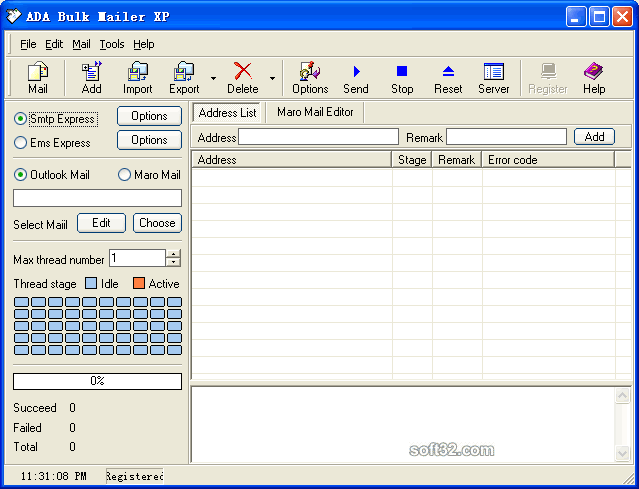Open the Help menu
The height and width of the screenshot is (489, 639).
[x=143, y=44]
